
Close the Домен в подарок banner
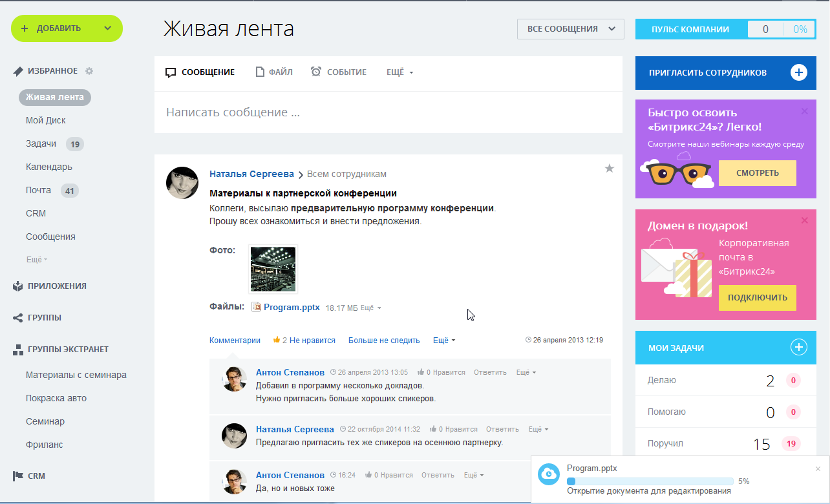804,220
